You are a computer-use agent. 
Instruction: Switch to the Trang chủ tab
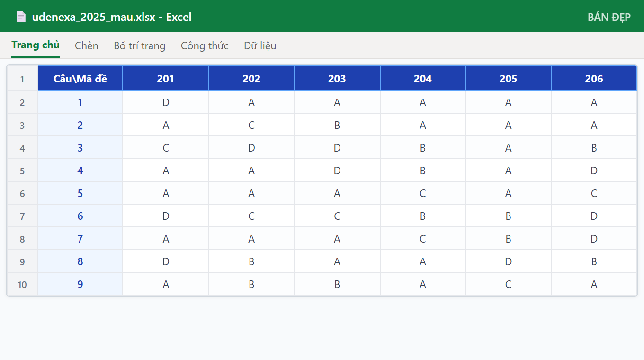(36, 45)
